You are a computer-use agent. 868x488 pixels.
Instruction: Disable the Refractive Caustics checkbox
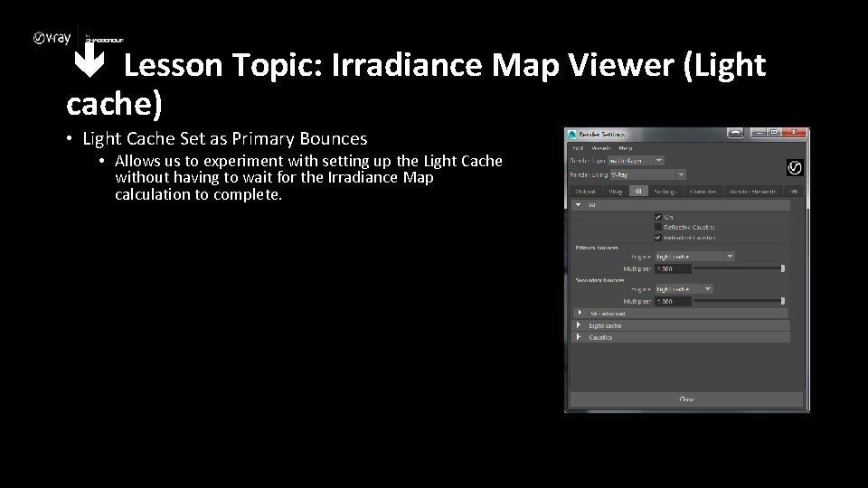(x=657, y=238)
